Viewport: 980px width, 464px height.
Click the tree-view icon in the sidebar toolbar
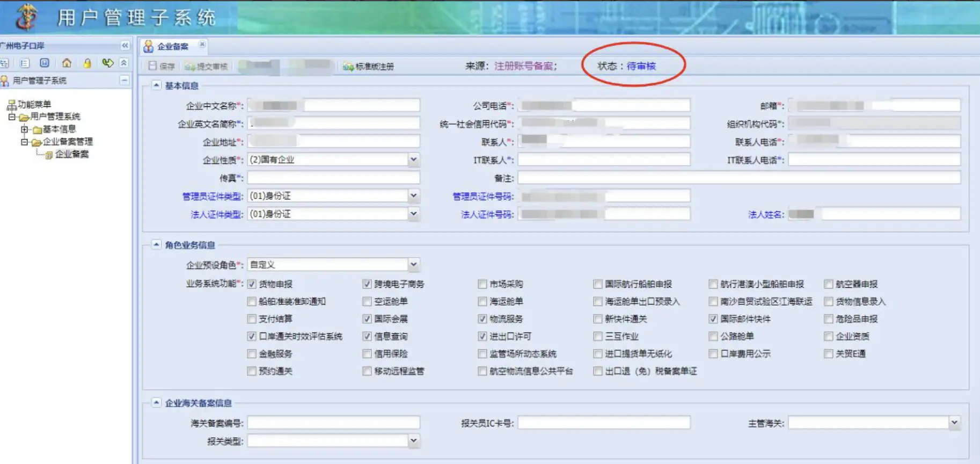point(4,63)
